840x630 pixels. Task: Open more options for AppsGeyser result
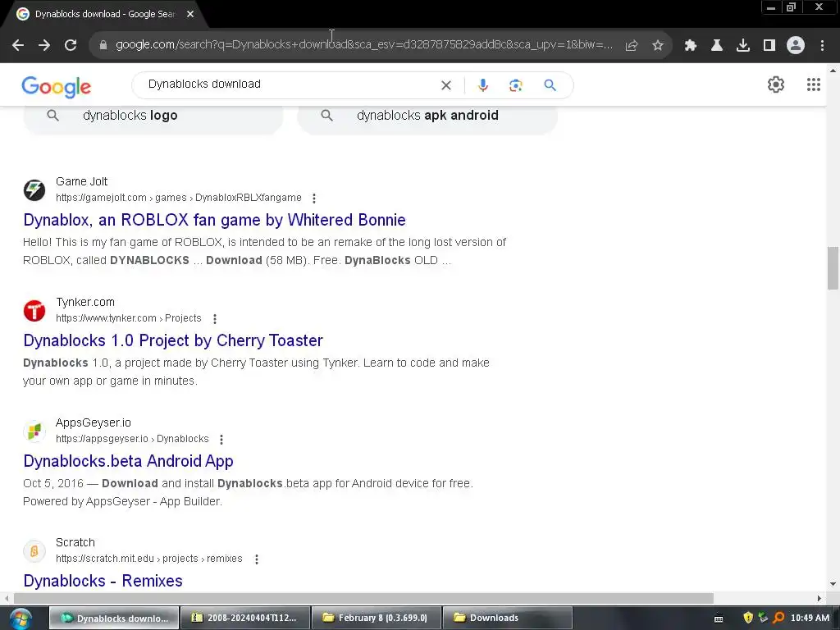click(221, 440)
